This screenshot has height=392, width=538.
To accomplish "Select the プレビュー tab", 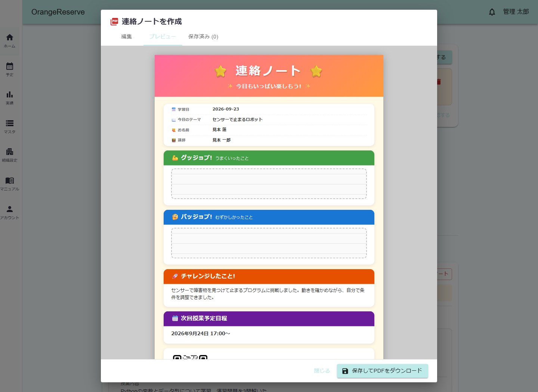I will pos(163,37).
